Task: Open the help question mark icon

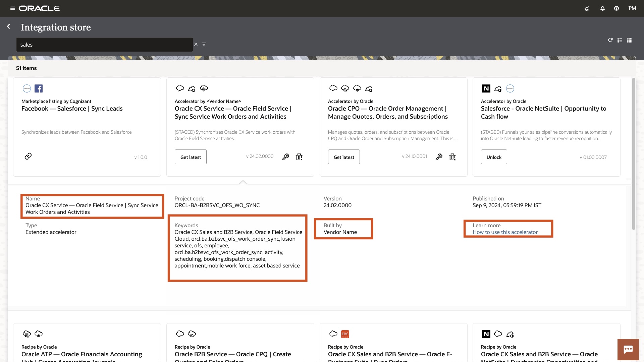Action: [616, 8]
